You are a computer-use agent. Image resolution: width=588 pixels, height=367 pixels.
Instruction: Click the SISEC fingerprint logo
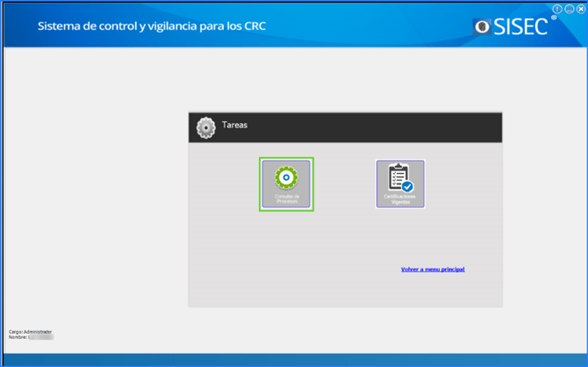click(x=483, y=26)
